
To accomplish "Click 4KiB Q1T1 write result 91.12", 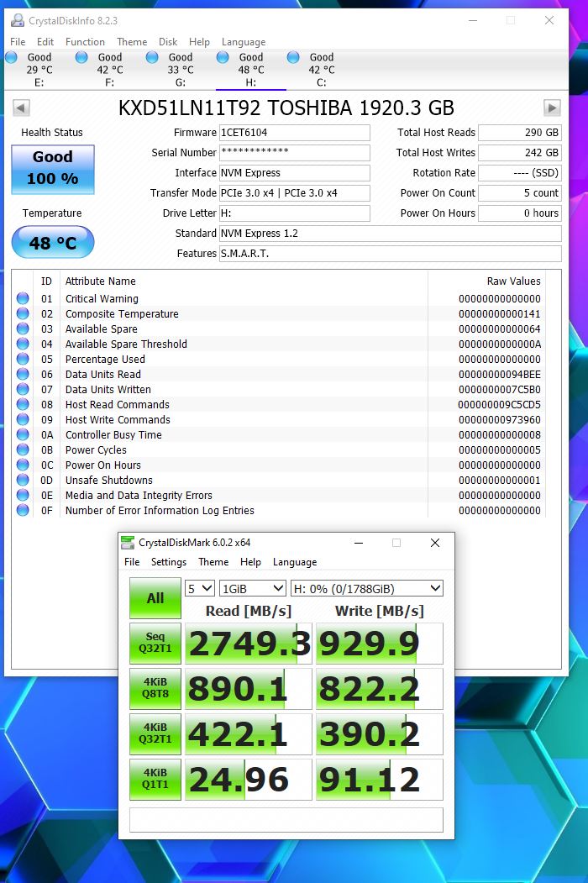I will click(x=380, y=780).
